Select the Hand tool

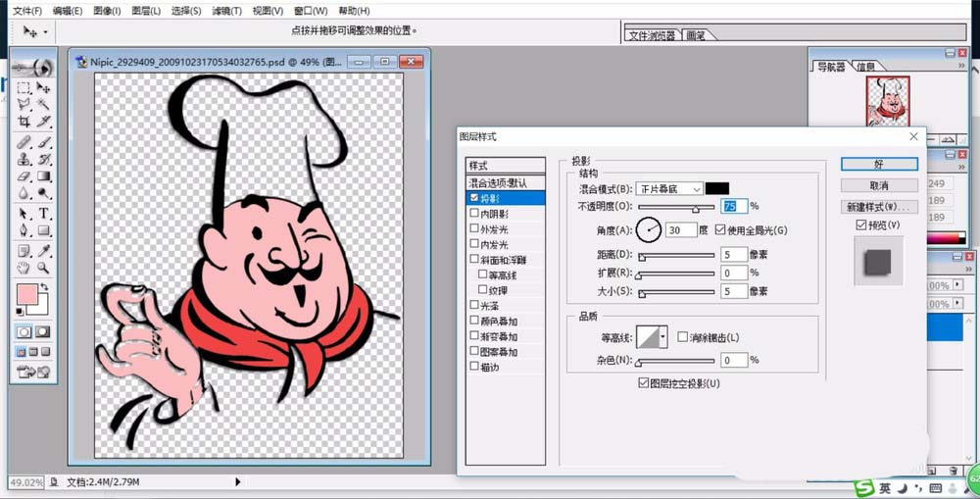coord(24,269)
